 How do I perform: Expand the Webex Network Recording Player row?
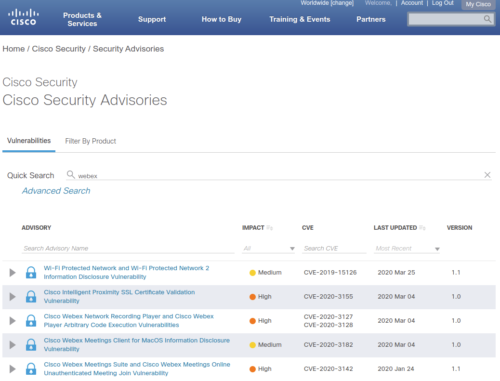(x=12, y=321)
